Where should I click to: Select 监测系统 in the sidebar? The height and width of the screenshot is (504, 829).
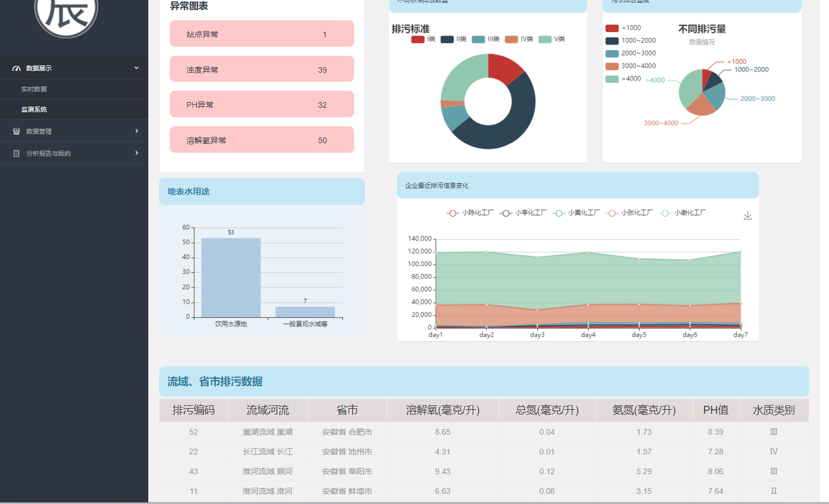point(34,109)
